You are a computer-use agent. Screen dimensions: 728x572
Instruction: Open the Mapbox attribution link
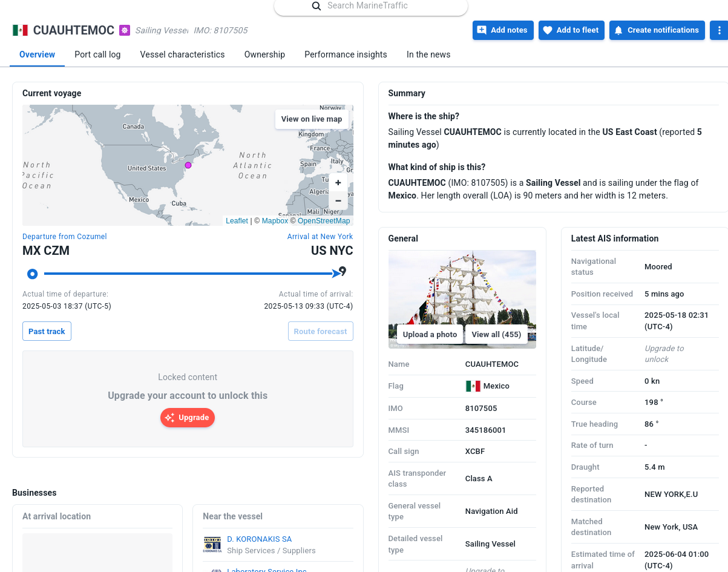point(275,221)
